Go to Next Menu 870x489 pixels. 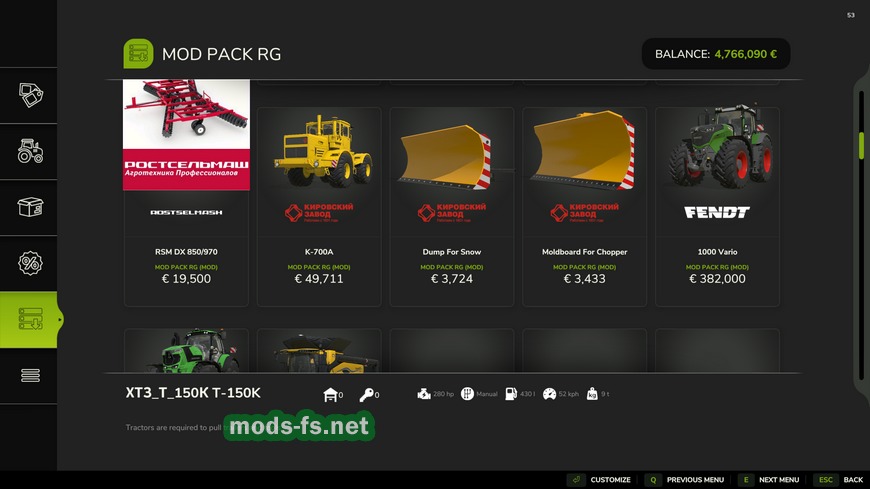pos(769,480)
